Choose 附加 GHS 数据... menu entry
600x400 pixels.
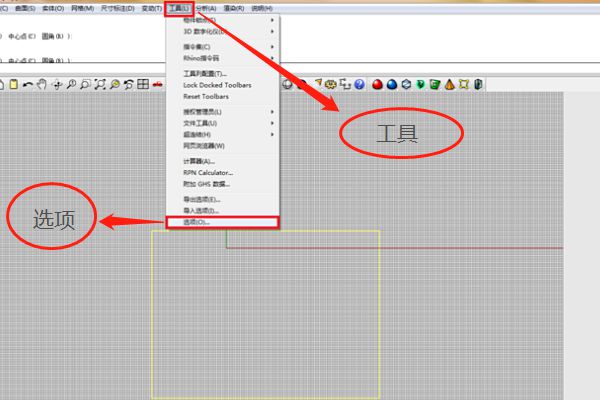[222, 184]
